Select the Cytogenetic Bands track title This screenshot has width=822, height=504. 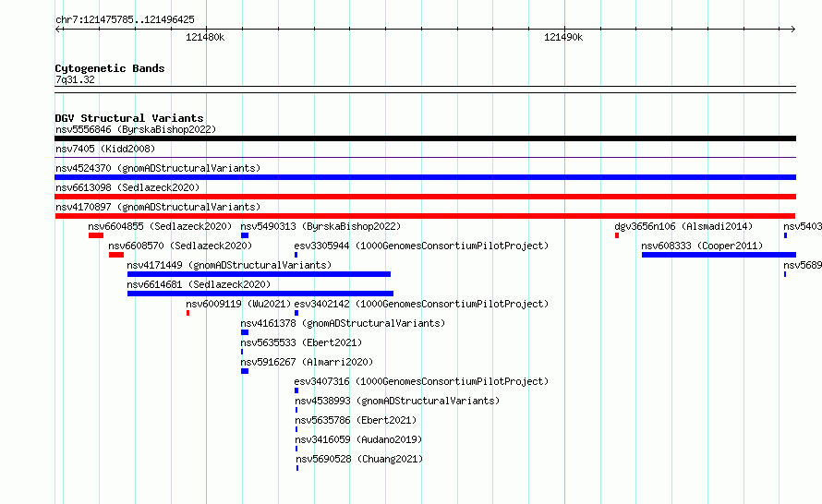110,68
